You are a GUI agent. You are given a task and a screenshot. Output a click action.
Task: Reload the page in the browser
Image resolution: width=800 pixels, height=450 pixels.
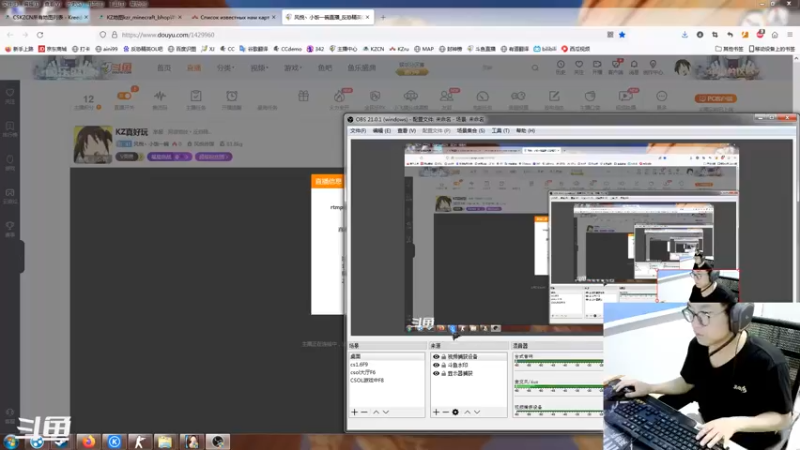click(40, 35)
